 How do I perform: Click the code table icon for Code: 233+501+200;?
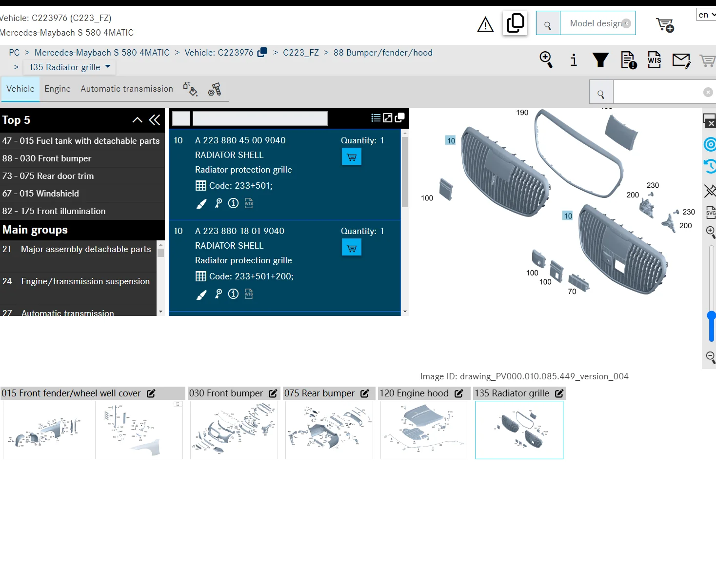tap(200, 276)
